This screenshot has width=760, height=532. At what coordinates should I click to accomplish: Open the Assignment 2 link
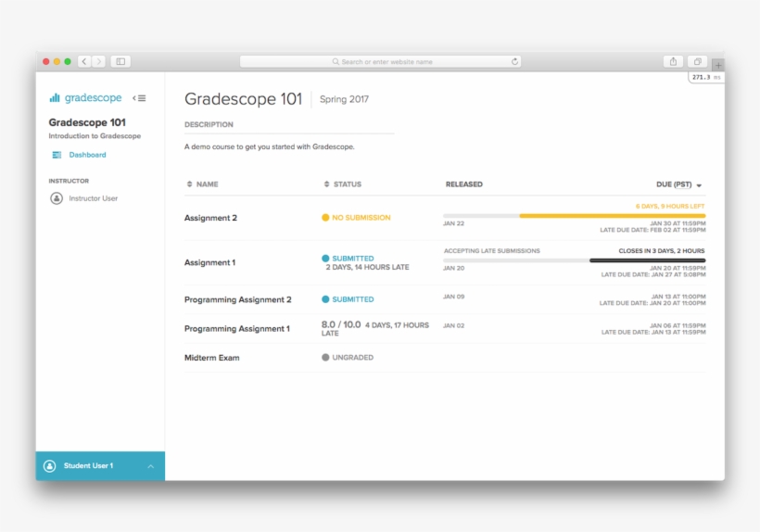coord(210,218)
